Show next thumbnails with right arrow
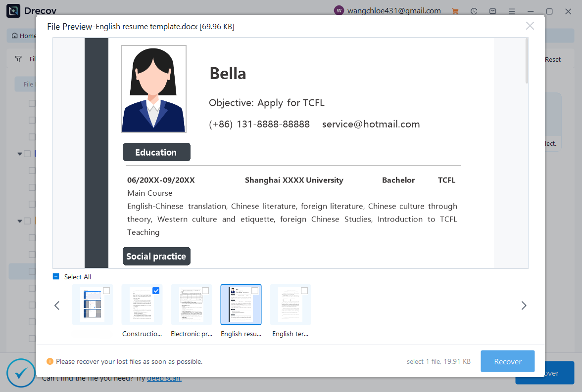Image resolution: width=582 pixels, height=392 pixels. (524, 305)
